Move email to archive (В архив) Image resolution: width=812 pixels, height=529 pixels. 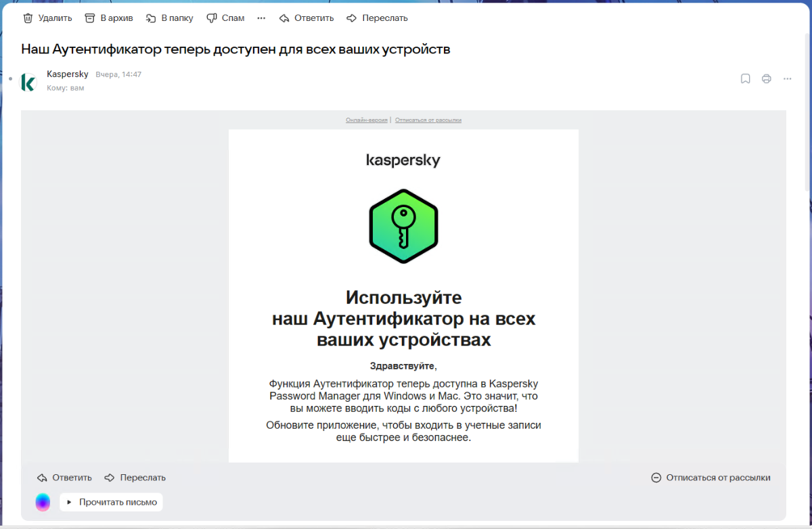tap(109, 18)
